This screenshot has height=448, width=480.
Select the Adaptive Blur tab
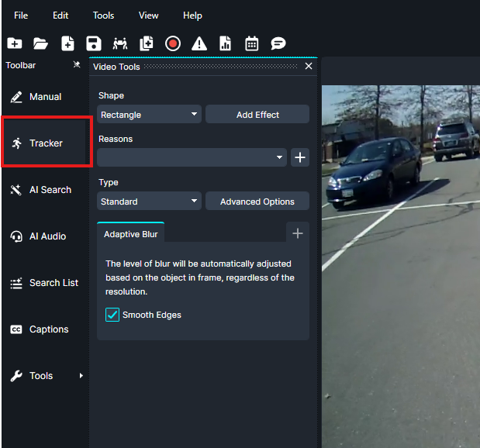[x=130, y=233]
